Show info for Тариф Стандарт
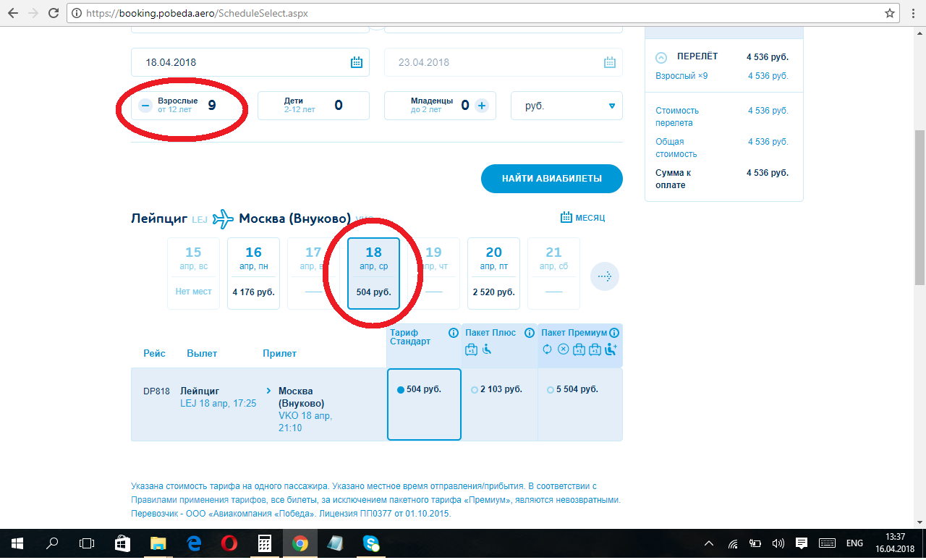Image resolution: width=926 pixels, height=560 pixels. [454, 333]
